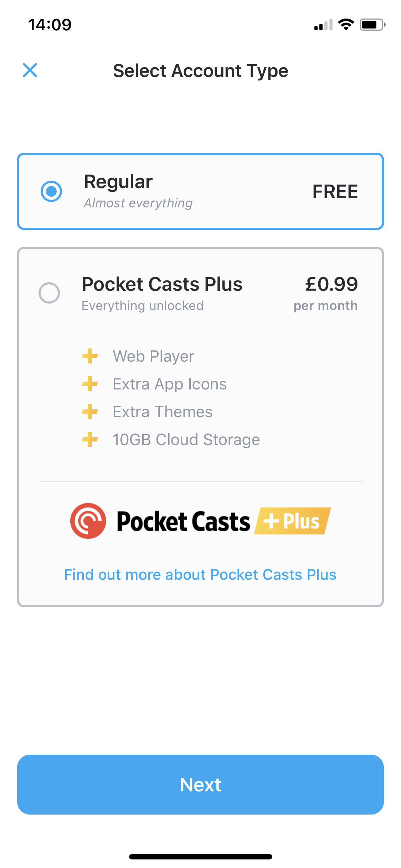The height and width of the screenshot is (868, 401).
Task: Tap the cellular signal bars icon
Action: [x=323, y=25]
